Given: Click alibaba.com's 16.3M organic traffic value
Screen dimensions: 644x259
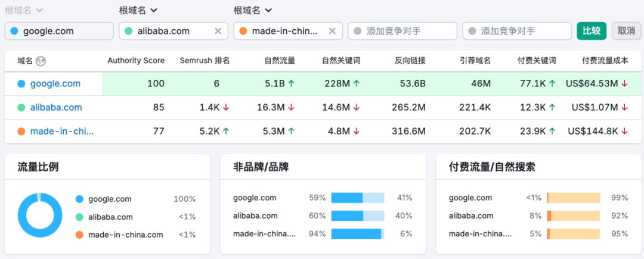Looking at the screenshot, I should click(x=271, y=108).
